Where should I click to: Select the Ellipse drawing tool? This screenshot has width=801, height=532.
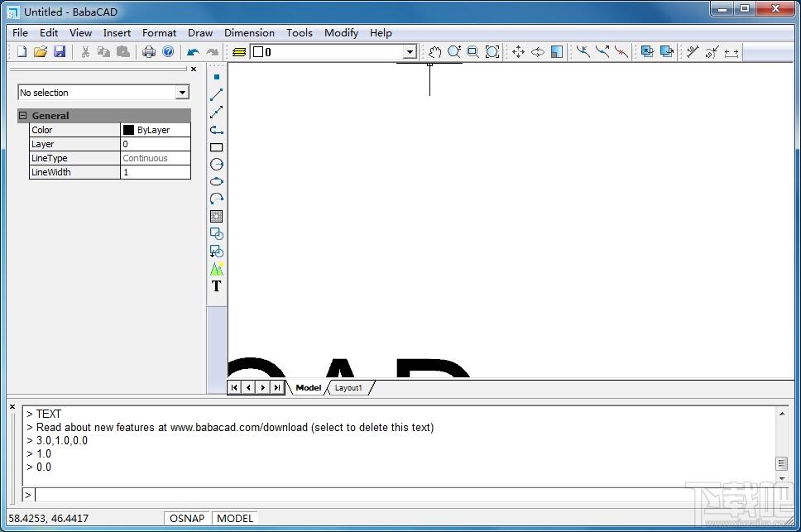click(217, 181)
